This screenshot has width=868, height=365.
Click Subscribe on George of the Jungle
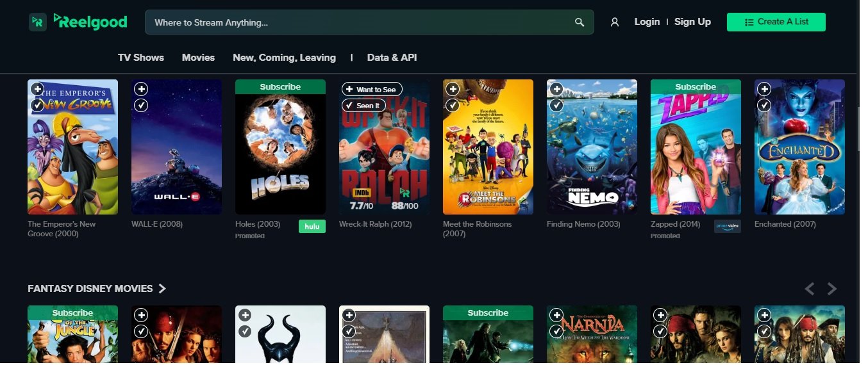(x=72, y=313)
